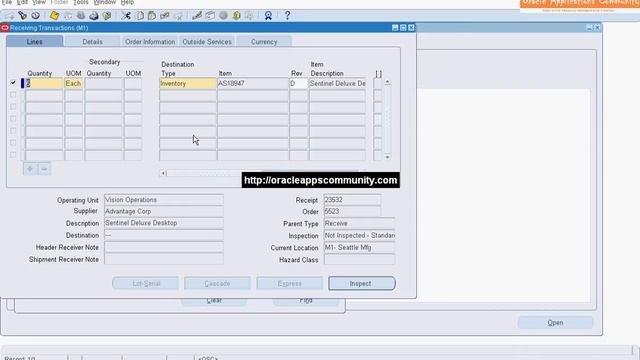Click the Delete Record toolbar icon
The image size is (640, 360).
click(x=178, y=16)
